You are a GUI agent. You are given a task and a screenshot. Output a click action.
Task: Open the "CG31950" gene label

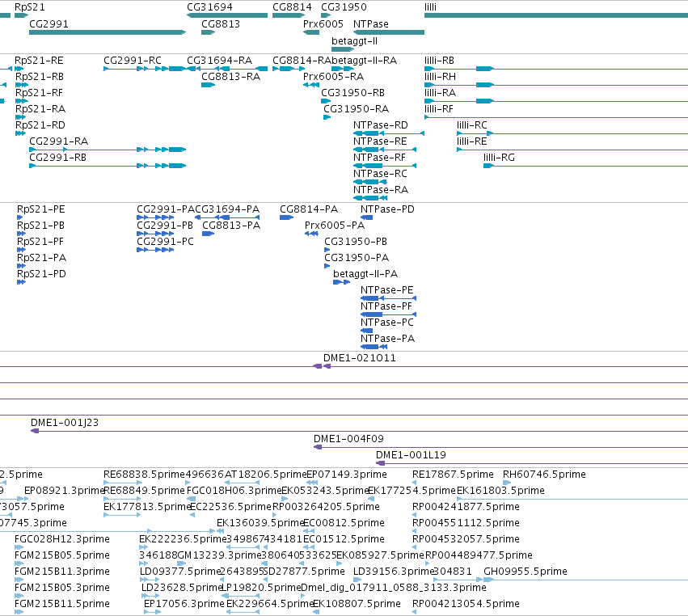[x=344, y=7]
